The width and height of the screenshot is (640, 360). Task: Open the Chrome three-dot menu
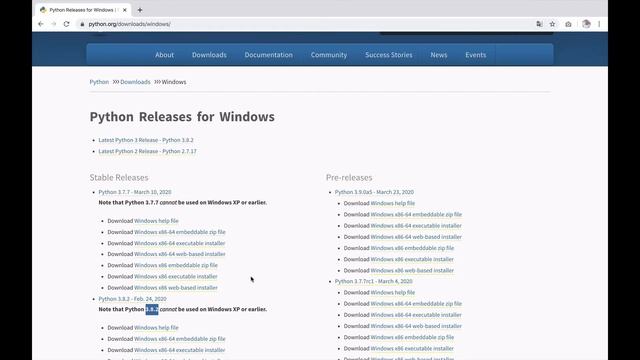[x=599, y=24]
